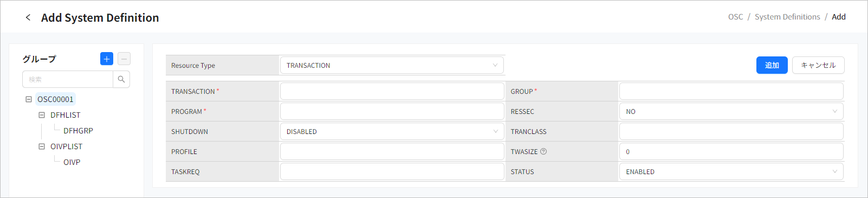Collapse the OIVPLIST tree node
Viewport: 868px width, 198px height.
(x=42, y=146)
